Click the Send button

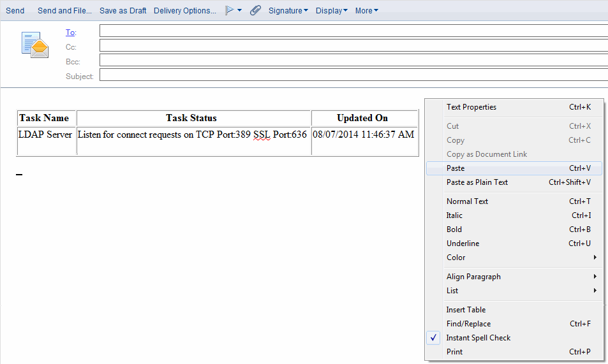coord(15,11)
